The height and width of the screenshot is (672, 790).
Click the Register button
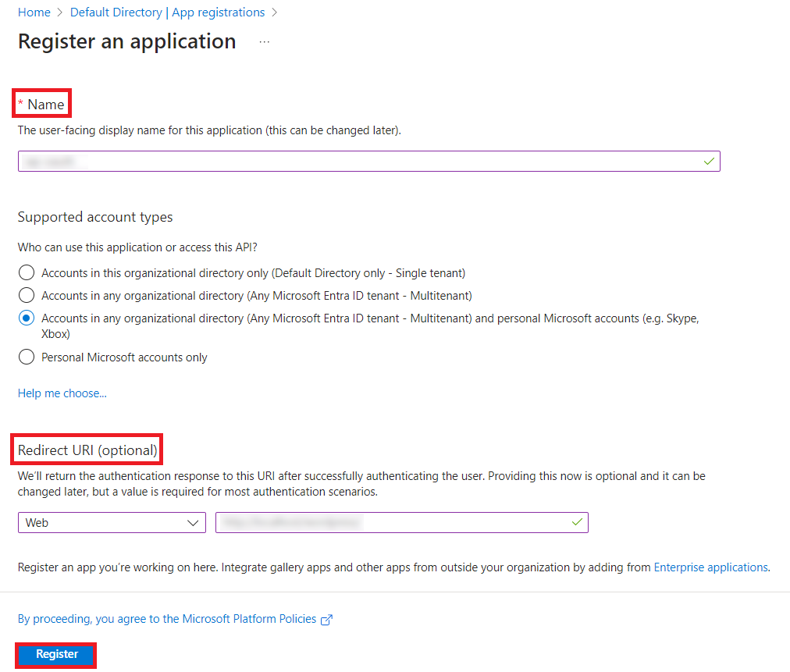pyautogui.click(x=55, y=654)
